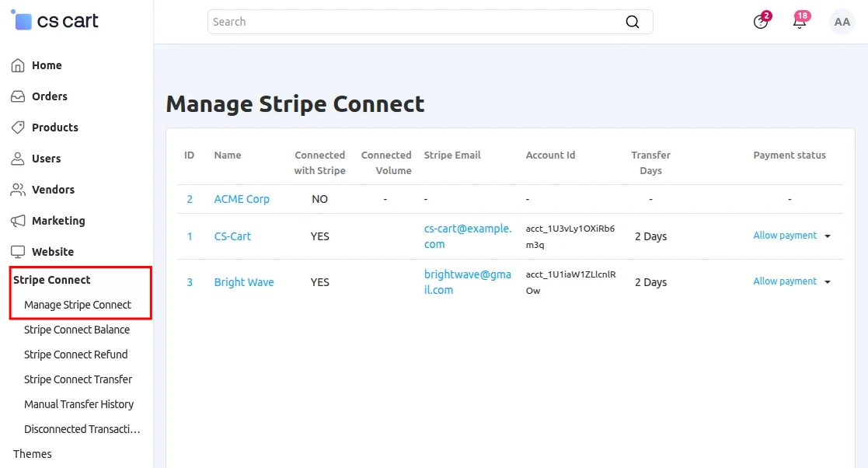The image size is (868, 468).
Task: Expand Allow payment dropdown for Bright Wave
Action: coord(828,282)
